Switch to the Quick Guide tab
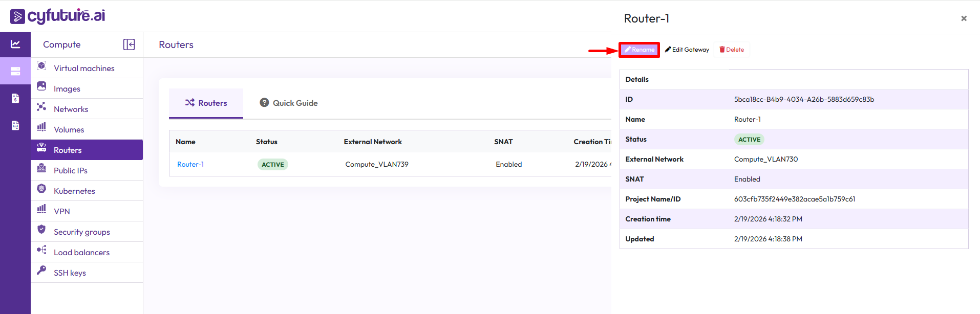Screen dimensions: 980x314 [x=289, y=103]
